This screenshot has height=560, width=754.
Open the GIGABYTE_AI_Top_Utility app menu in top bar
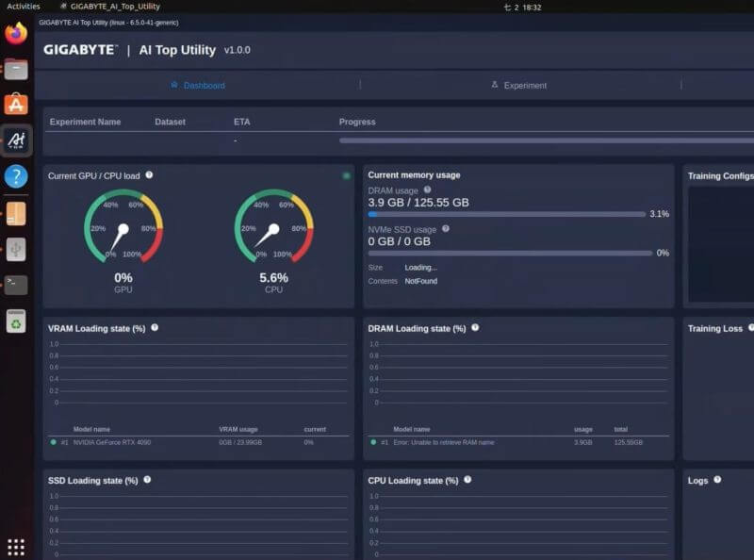(x=110, y=7)
